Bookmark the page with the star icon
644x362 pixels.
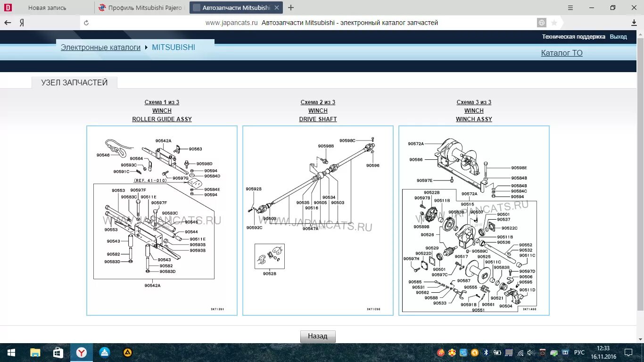coord(554,23)
